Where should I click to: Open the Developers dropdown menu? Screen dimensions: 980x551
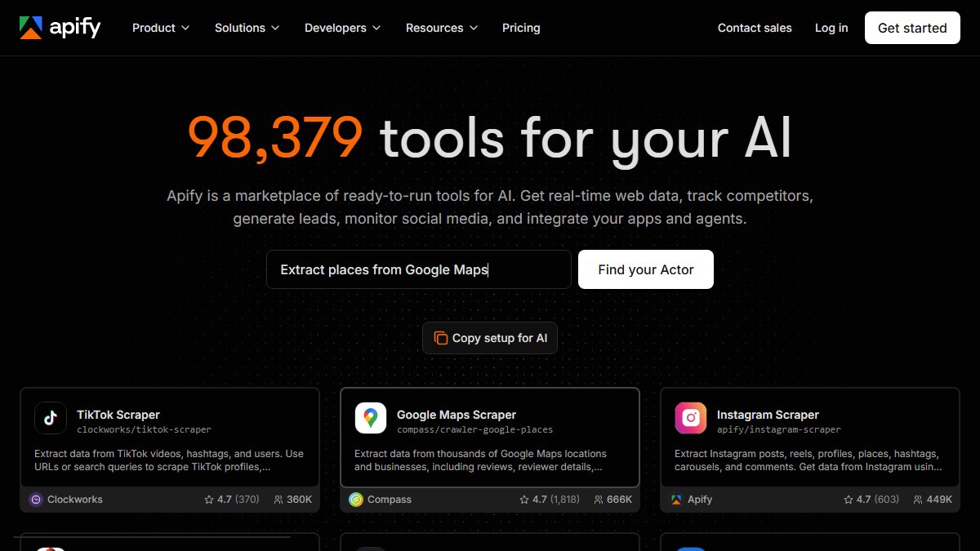pos(343,28)
